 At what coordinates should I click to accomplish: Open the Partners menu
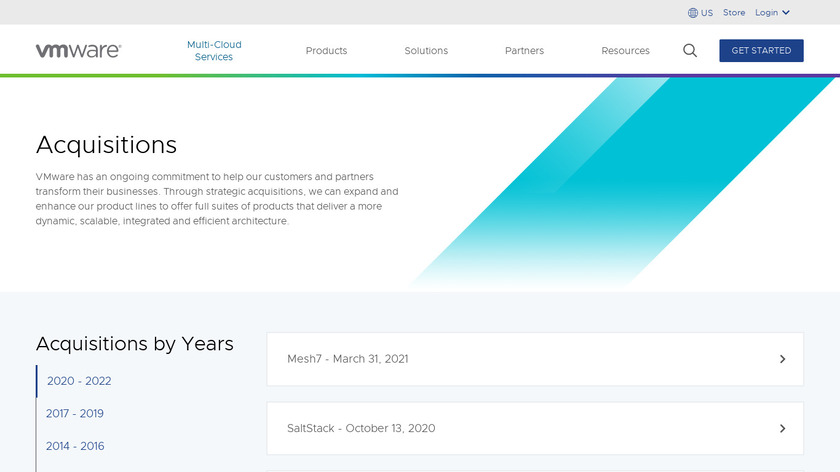click(524, 51)
